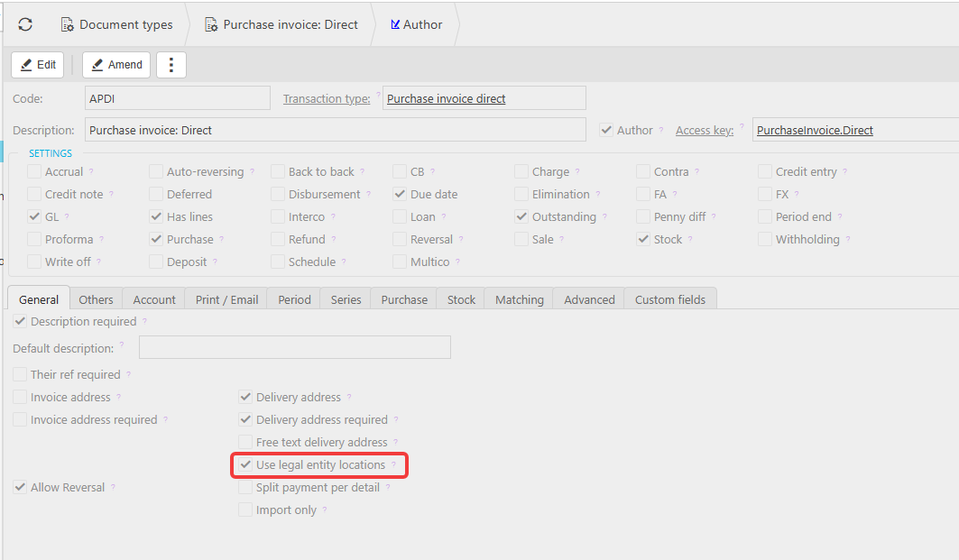Toggle the Author checkbox
This screenshot has width=959, height=560.
tap(606, 130)
